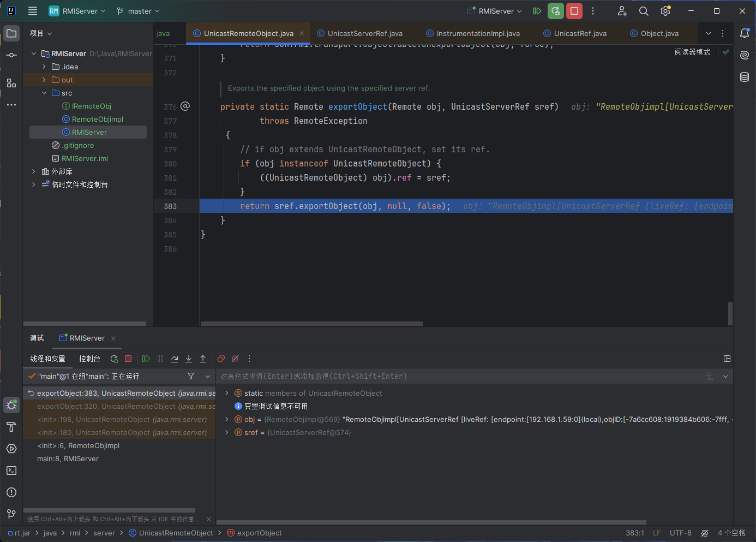
Task: Expand the .idea folder
Action: [44, 67]
